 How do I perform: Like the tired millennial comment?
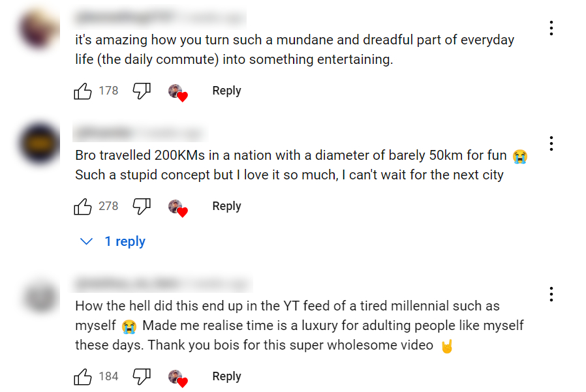coord(83,377)
